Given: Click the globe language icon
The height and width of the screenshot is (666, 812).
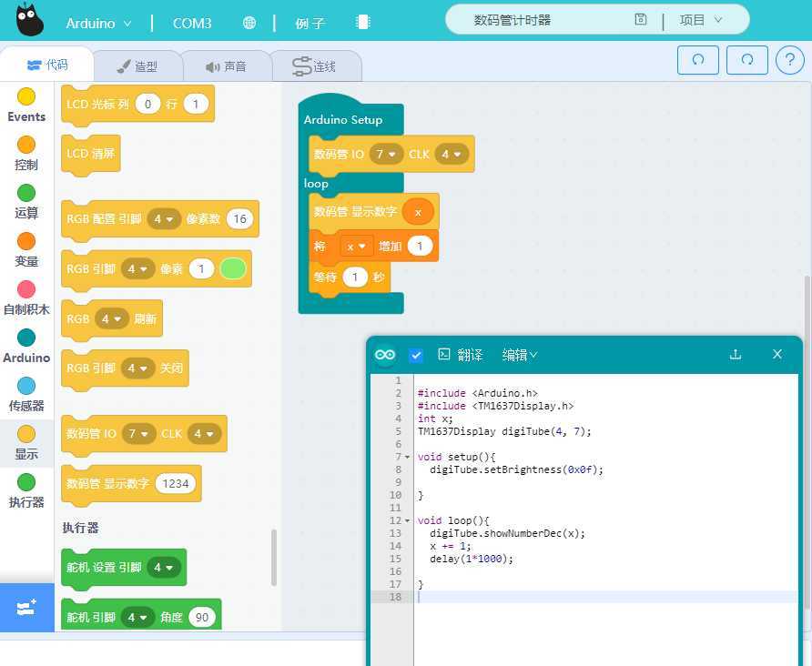Looking at the screenshot, I should (249, 23).
